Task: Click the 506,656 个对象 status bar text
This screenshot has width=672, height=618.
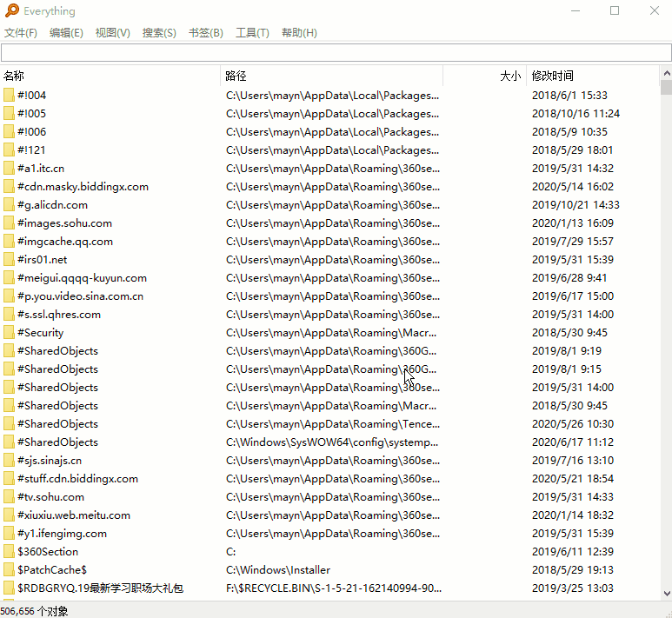Action: pyautogui.click(x=34, y=611)
